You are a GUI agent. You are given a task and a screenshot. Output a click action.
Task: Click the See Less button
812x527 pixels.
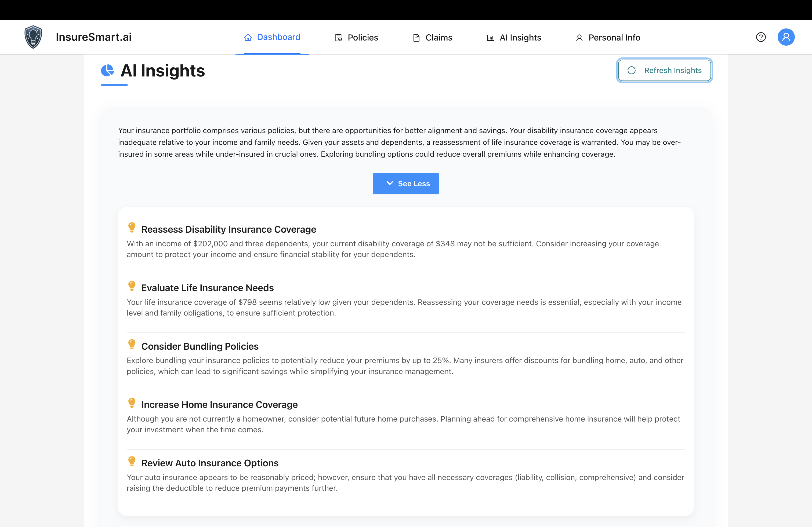406,183
